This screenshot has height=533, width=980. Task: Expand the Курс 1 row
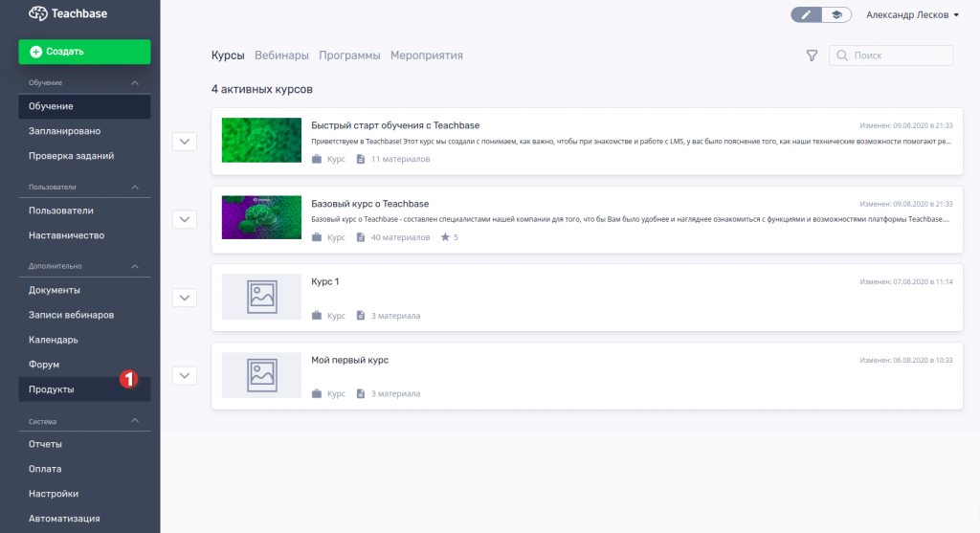tap(185, 298)
